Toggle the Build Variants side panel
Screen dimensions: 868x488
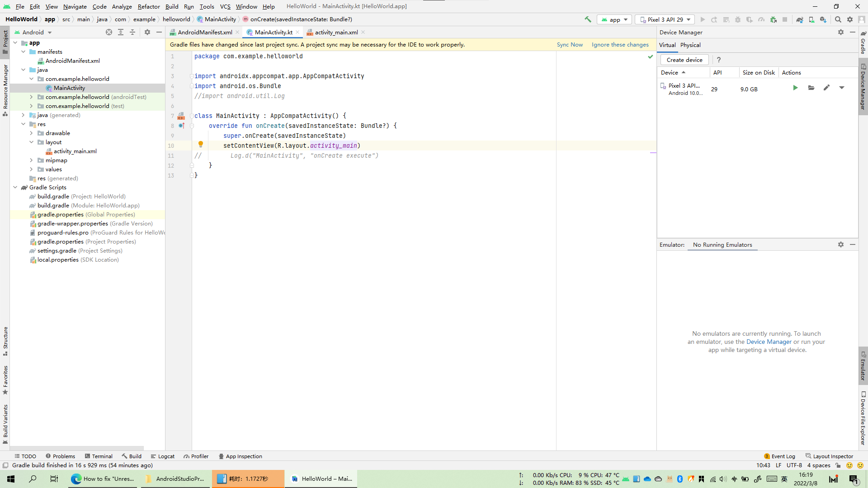coord(5,424)
